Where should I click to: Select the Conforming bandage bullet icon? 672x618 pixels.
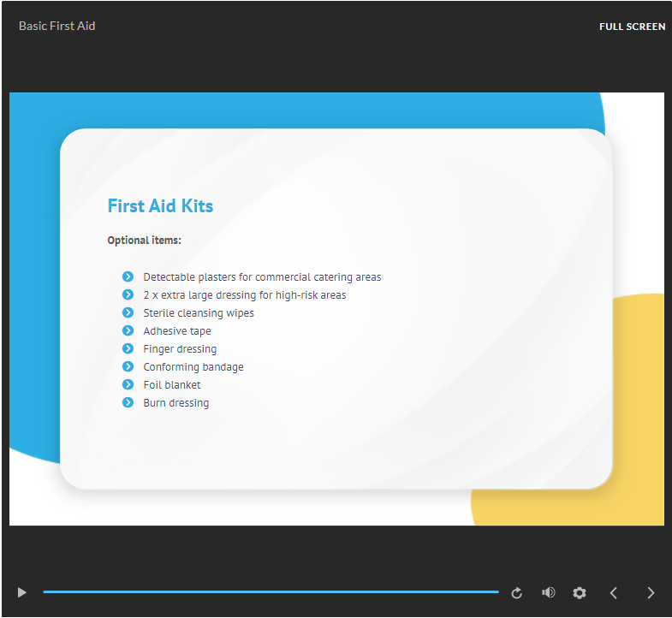(128, 366)
